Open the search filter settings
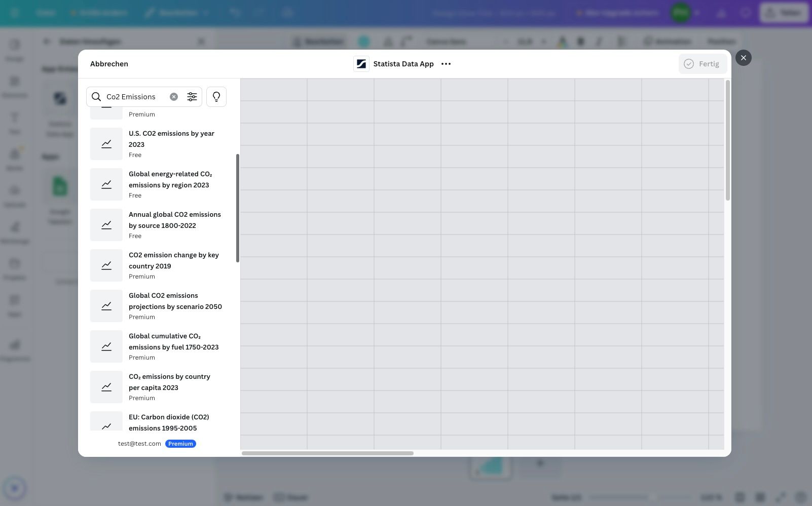The width and height of the screenshot is (812, 506). tap(192, 97)
